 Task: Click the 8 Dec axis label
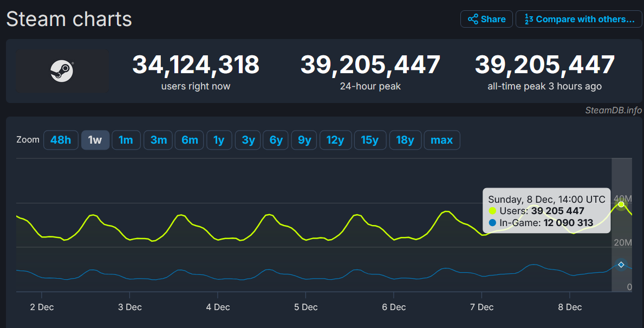point(570,307)
